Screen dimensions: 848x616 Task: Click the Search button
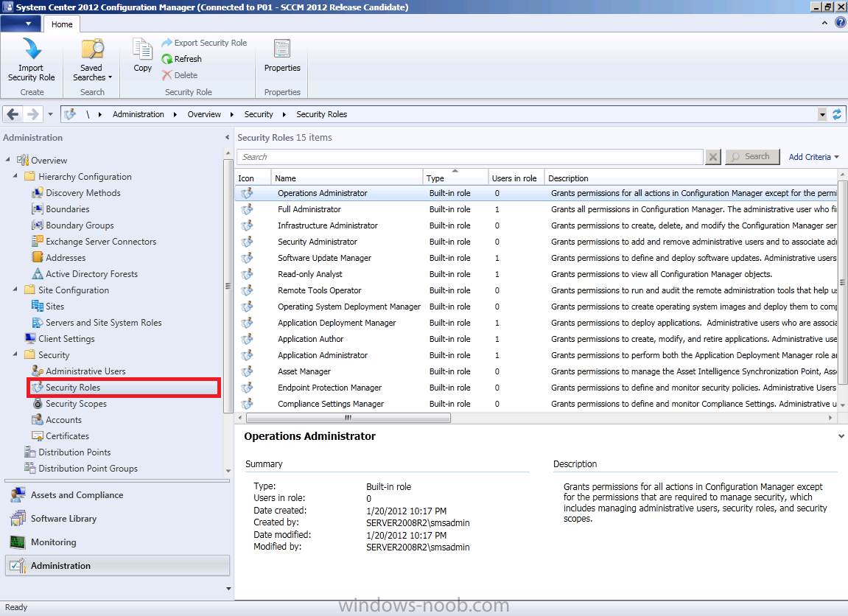(x=752, y=157)
